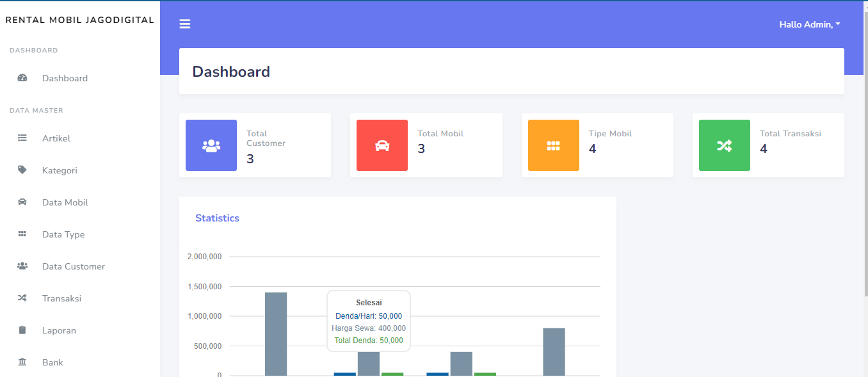Click the DATA MASTER section header
868x377 pixels.
[36, 111]
